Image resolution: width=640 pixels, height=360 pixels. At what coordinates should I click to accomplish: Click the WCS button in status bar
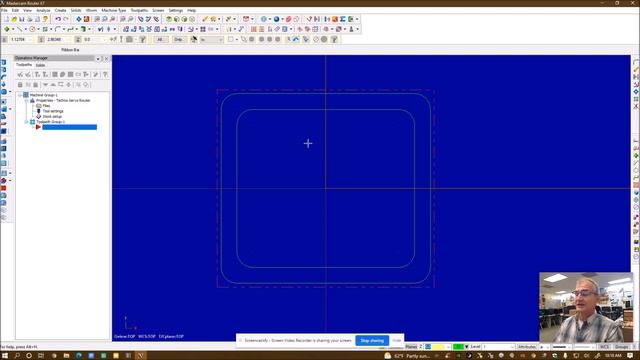604,347
